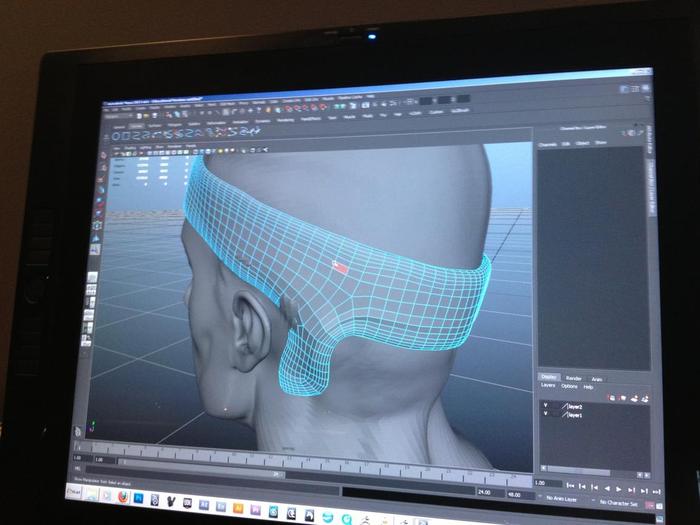Open Firefox from the taskbar
Screen dimensions: 700x525
coord(122,497)
